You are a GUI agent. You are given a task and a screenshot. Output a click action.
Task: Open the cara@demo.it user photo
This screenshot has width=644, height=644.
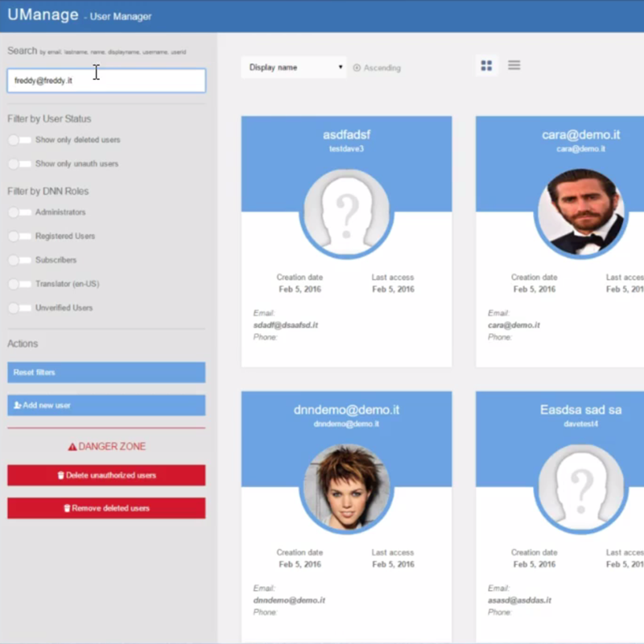point(580,213)
